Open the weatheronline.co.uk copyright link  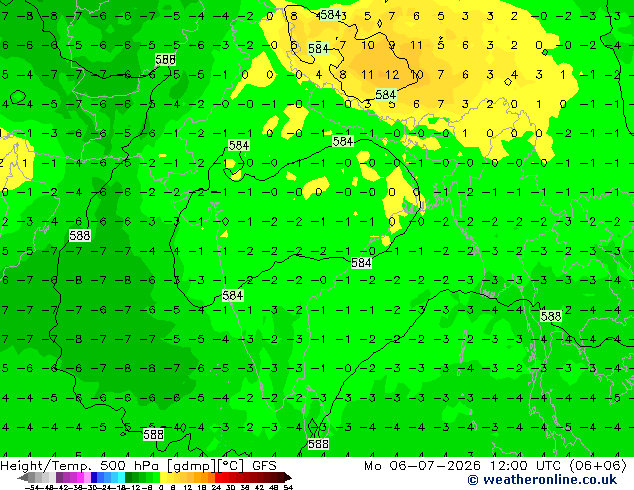(x=542, y=480)
